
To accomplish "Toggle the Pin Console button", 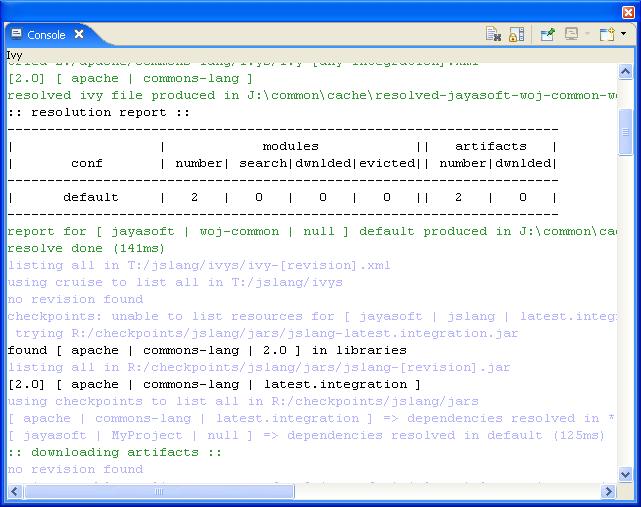I will [548, 34].
